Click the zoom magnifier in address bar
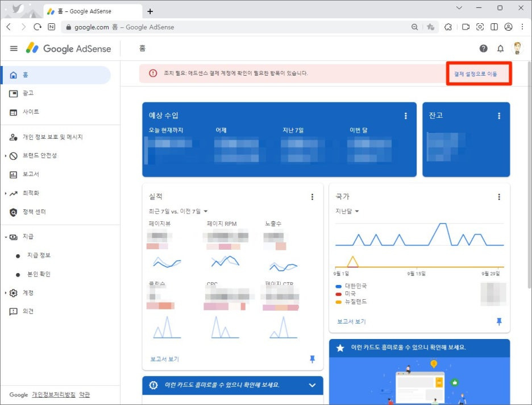 (414, 27)
